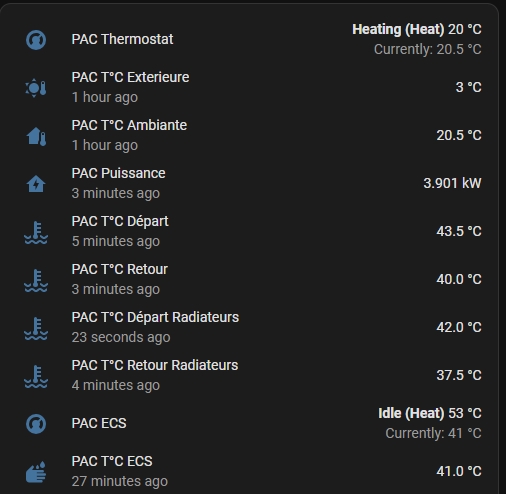Click the house lightning icon for PAC Puissance

(36, 184)
